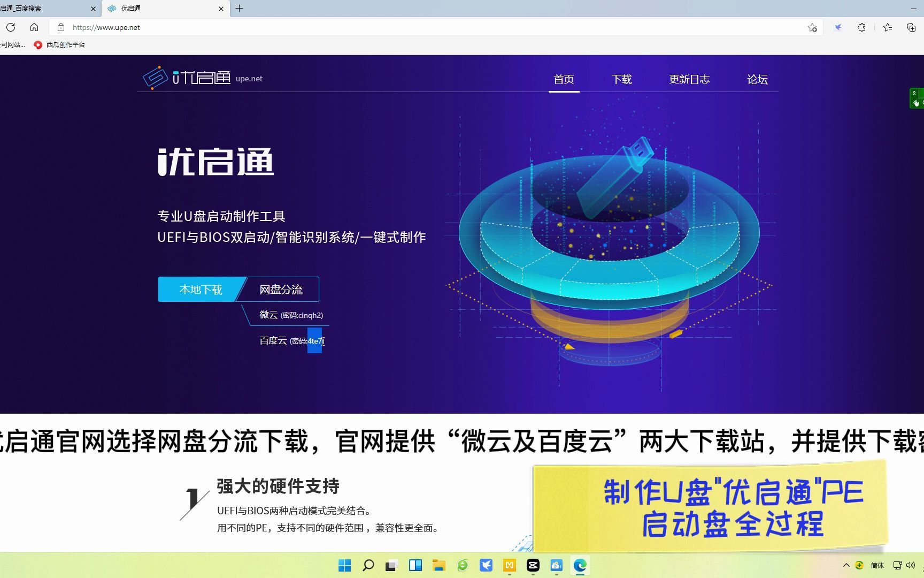Open the Favorites list icon
924x578 pixels.
click(x=888, y=27)
